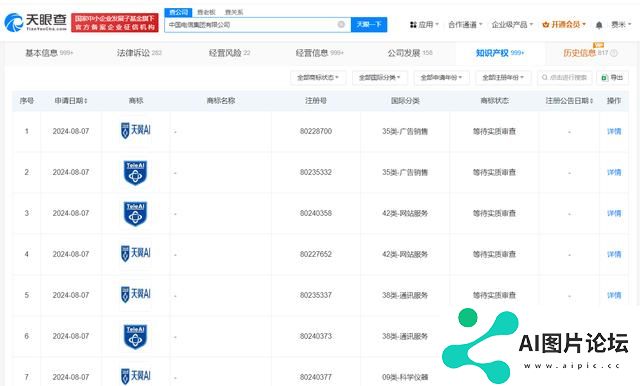Open 详情 for registration 80235337
640x386 pixels.
click(x=614, y=295)
